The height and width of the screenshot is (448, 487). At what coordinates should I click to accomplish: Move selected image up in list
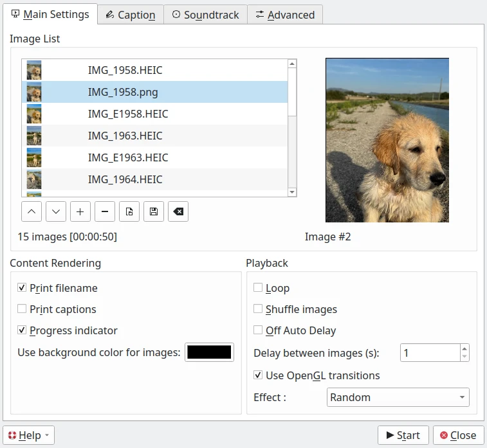tap(32, 211)
